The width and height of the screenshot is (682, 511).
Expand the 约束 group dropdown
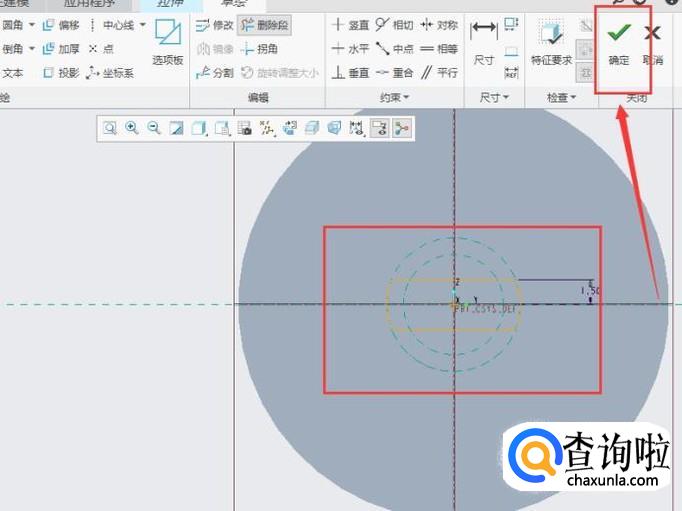[394, 97]
